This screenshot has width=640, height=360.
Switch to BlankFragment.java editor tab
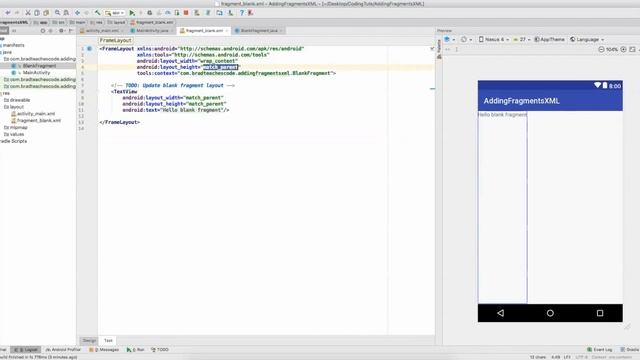tap(259, 31)
